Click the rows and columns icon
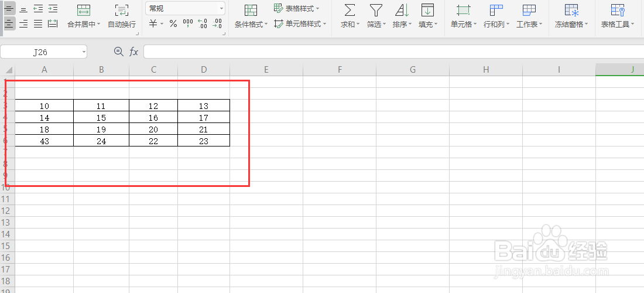644x293 pixels. [496, 11]
